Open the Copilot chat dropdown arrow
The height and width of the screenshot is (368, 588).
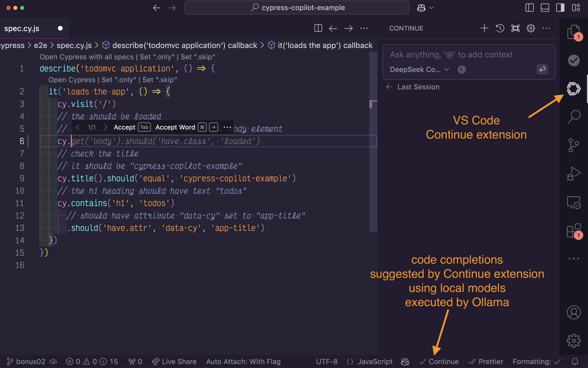tap(431, 8)
